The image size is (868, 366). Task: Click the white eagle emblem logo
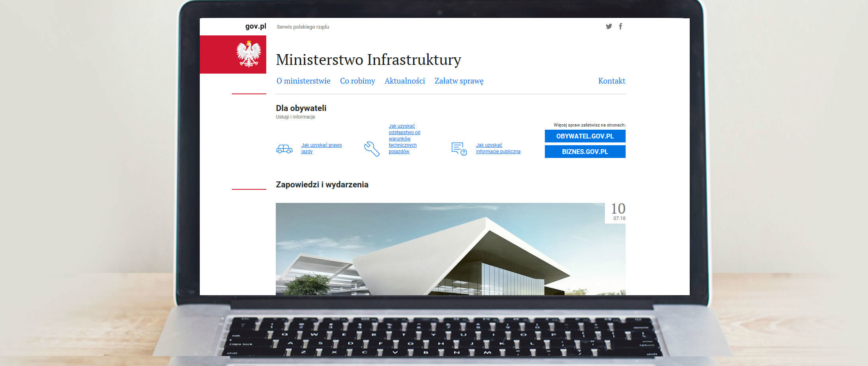pos(248,54)
